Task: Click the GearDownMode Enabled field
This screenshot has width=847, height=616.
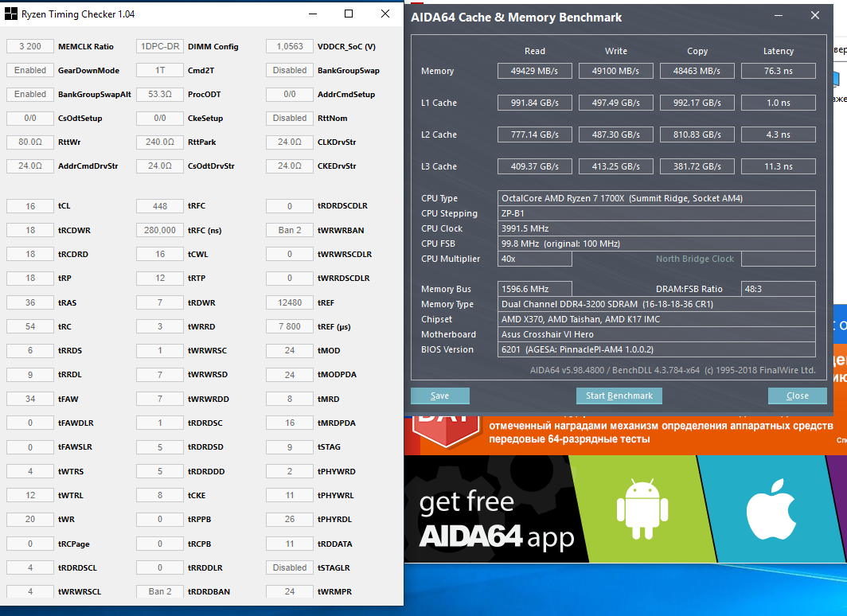Action: (x=30, y=70)
